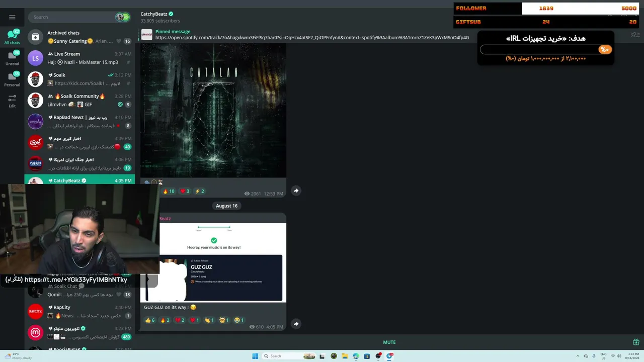Viewport: 644px width, 362px height.
Task: Open the pinned Spotify track link
Action: [312, 38]
